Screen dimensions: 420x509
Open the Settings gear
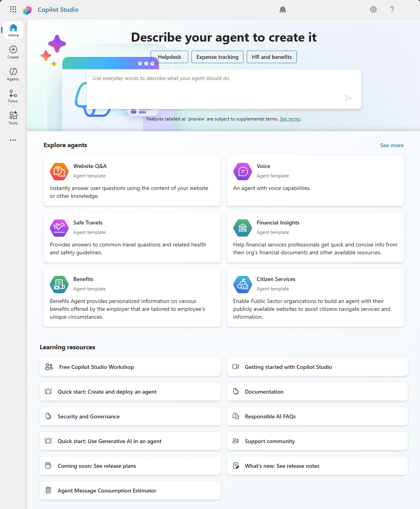pos(373,9)
